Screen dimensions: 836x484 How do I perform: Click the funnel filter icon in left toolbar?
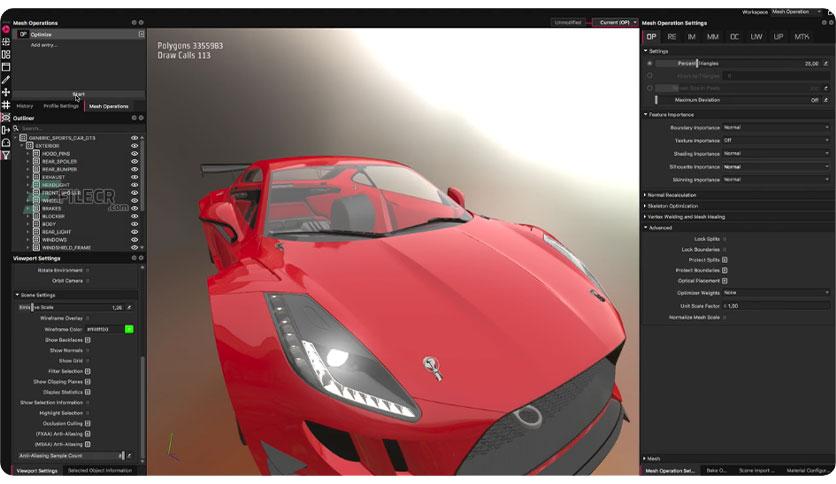click(6, 155)
